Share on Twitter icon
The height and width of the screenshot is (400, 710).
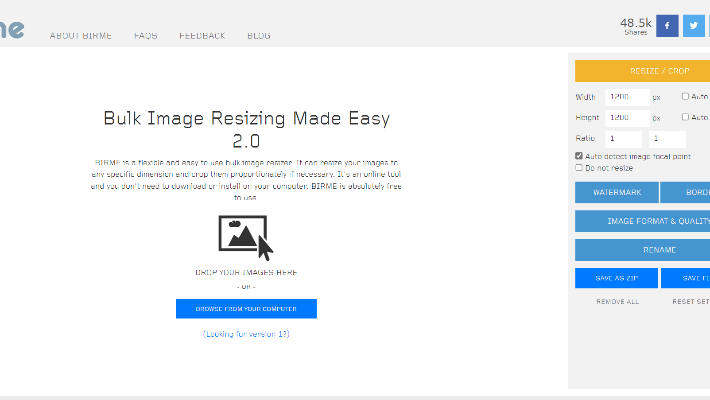(694, 26)
